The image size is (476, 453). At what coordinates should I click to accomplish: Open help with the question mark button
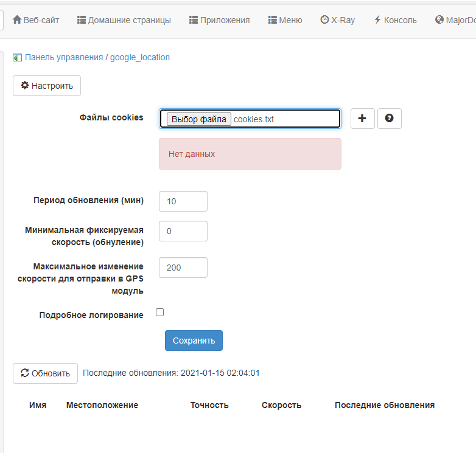click(x=389, y=118)
